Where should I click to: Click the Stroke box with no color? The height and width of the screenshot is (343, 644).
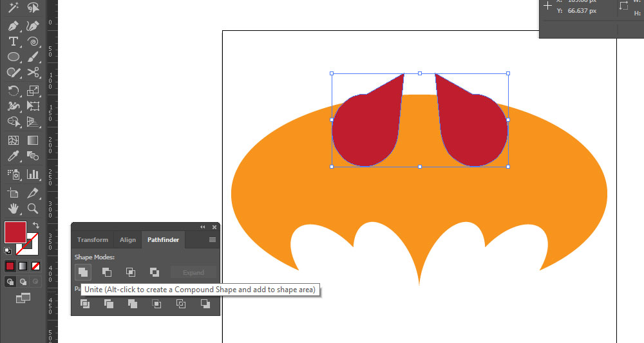[33, 248]
